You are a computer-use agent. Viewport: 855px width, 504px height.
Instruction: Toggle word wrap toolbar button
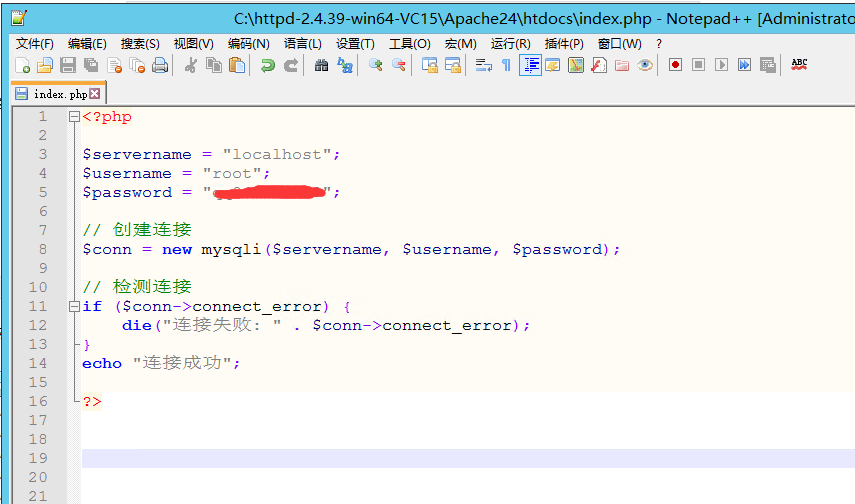(x=483, y=65)
